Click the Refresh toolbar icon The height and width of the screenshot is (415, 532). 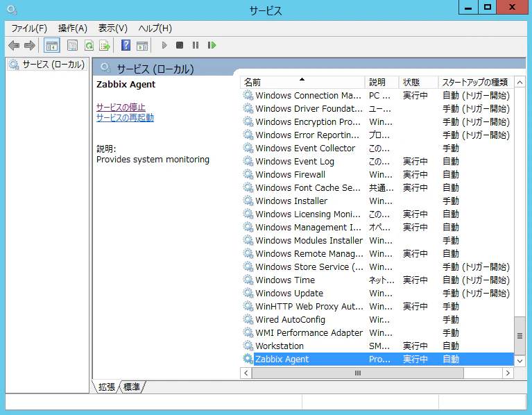click(89, 46)
